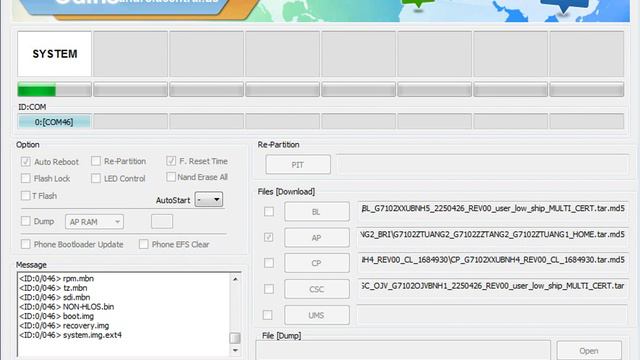Click the SYSTEM status box

54,53
